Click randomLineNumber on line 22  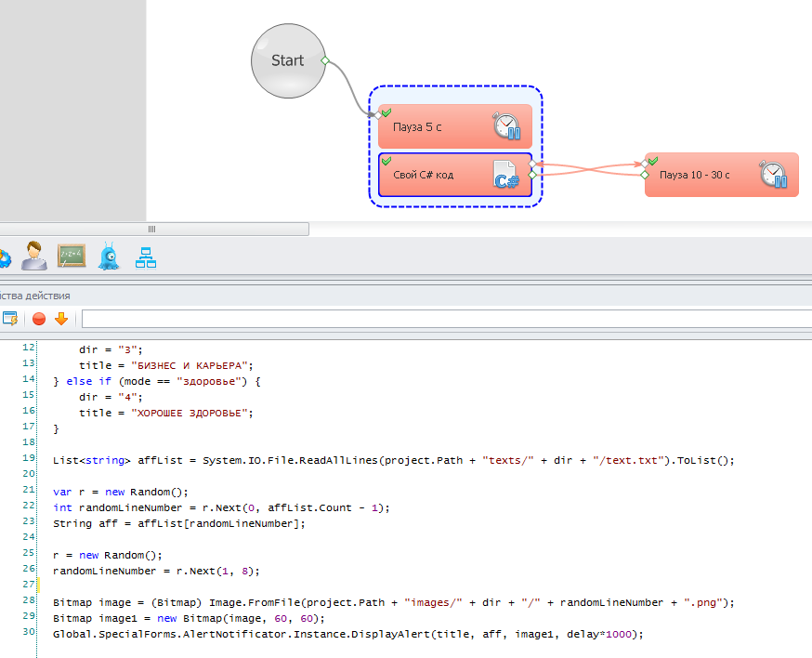pyautogui.click(x=130, y=508)
